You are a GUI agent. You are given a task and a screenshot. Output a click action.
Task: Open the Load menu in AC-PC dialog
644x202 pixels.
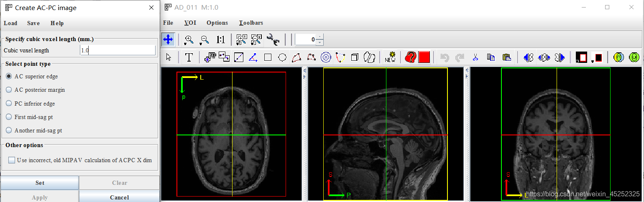(10, 23)
